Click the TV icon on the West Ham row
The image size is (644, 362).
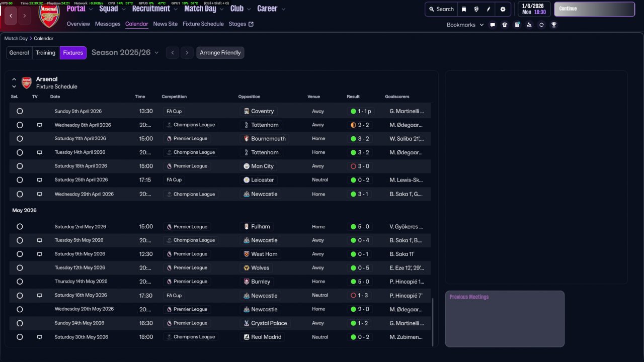click(40, 254)
